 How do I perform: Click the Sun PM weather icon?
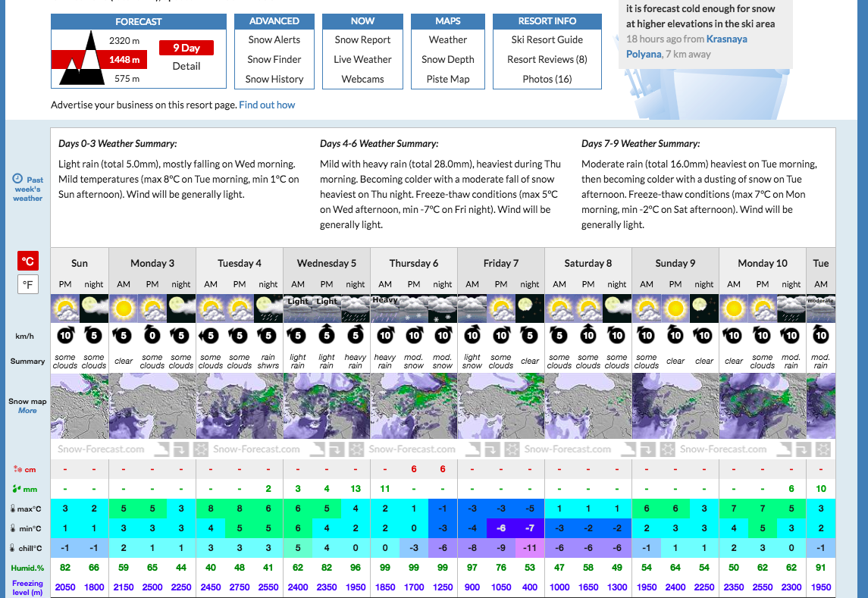point(65,308)
